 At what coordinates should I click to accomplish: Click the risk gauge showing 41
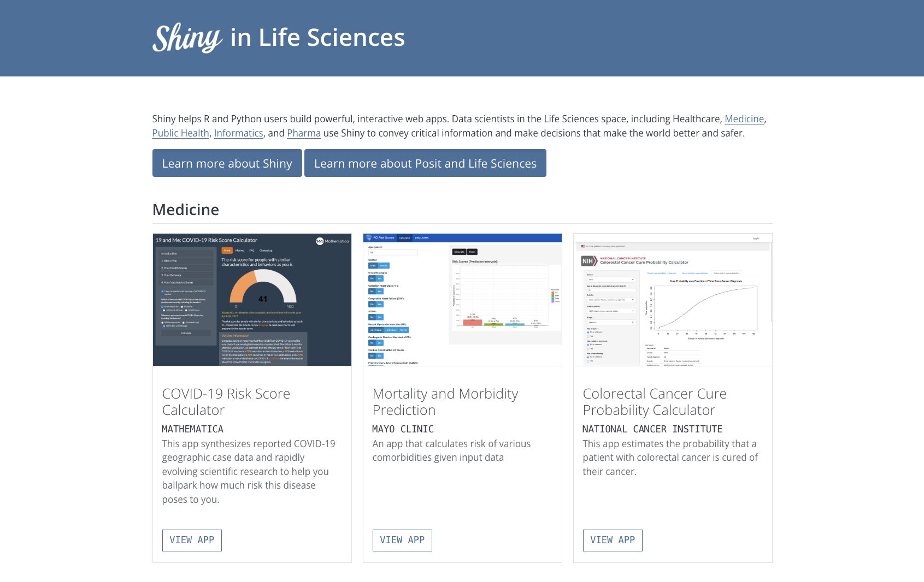[263, 287]
